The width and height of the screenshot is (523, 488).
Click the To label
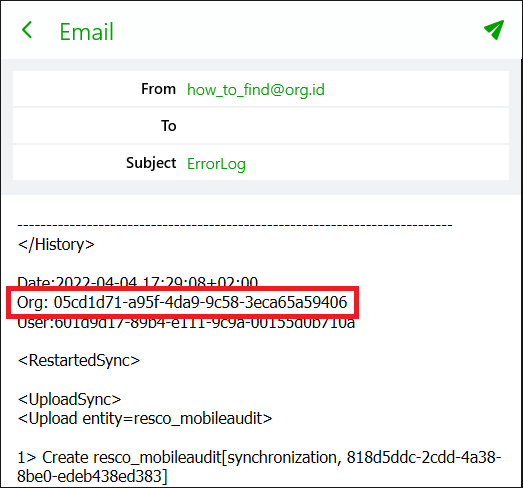168,126
